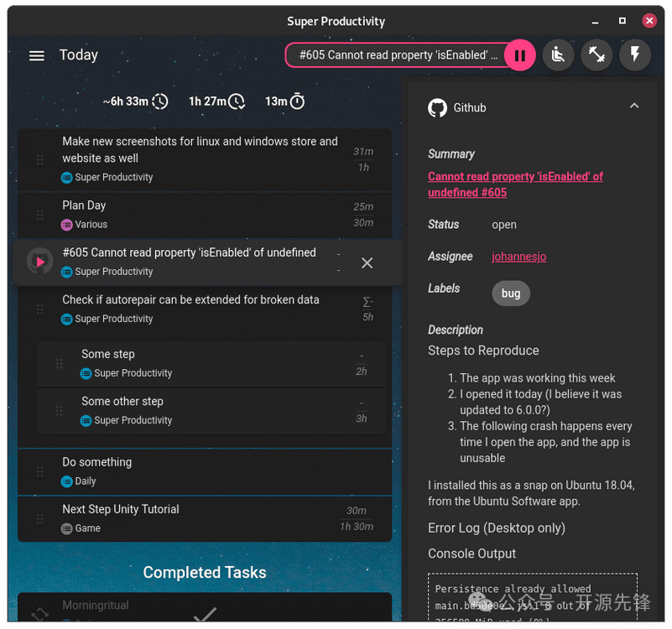The width and height of the screenshot is (672, 629).
Task: Click play icon on #605 task
Action: (40, 262)
